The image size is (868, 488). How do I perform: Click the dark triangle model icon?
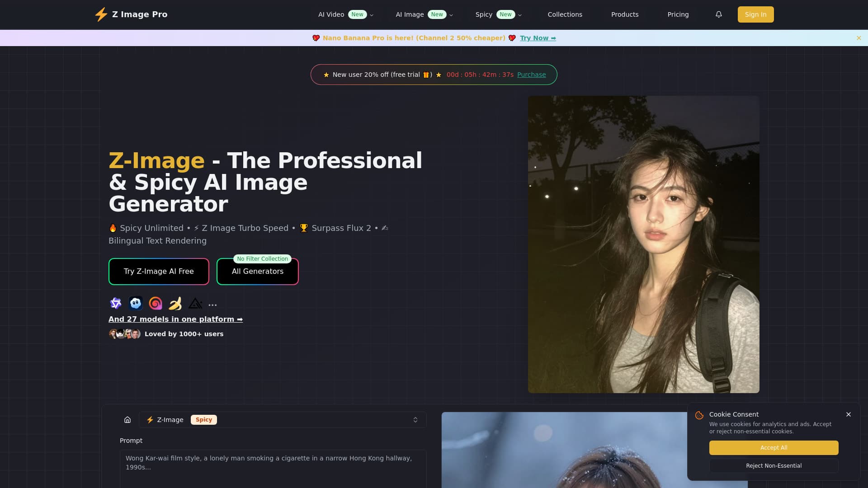pyautogui.click(x=195, y=303)
